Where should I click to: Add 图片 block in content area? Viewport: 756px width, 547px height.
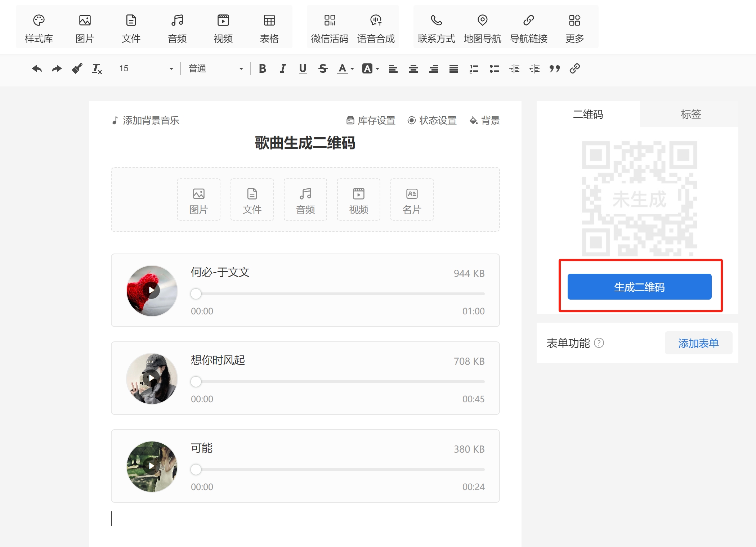coord(199,199)
